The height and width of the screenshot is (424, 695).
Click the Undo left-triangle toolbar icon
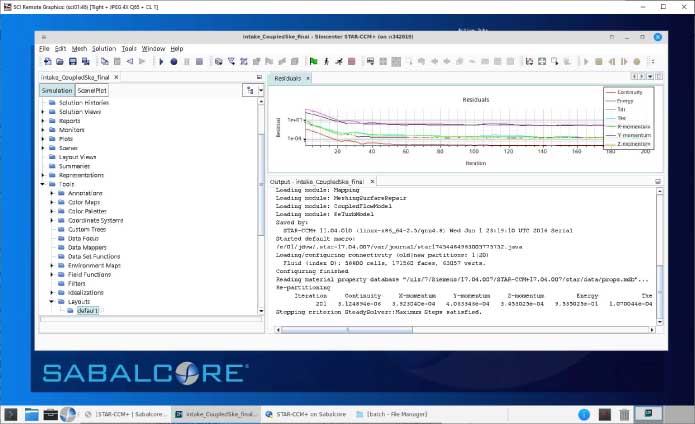click(x=130, y=62)
